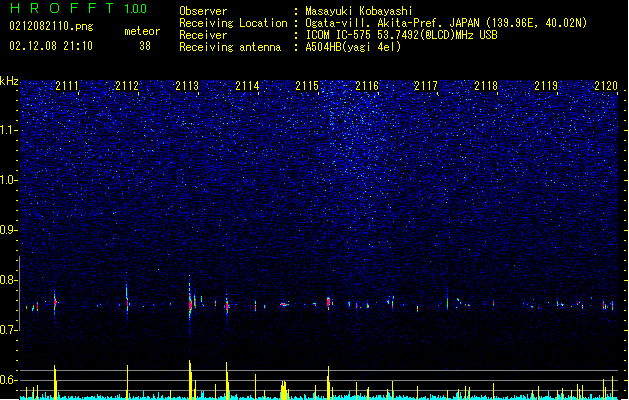Click the 2117 time marker
The image size is (629, 400).
click(x=426, y=86)
